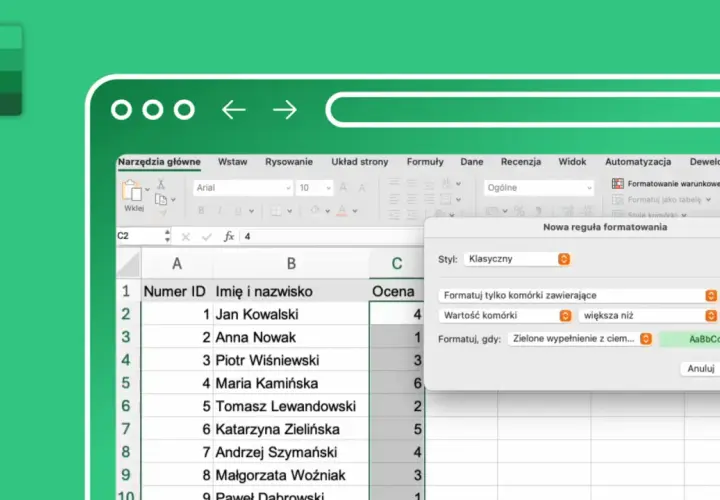
Task: Switch to the Recenzja tab
Action: [521, 162]
